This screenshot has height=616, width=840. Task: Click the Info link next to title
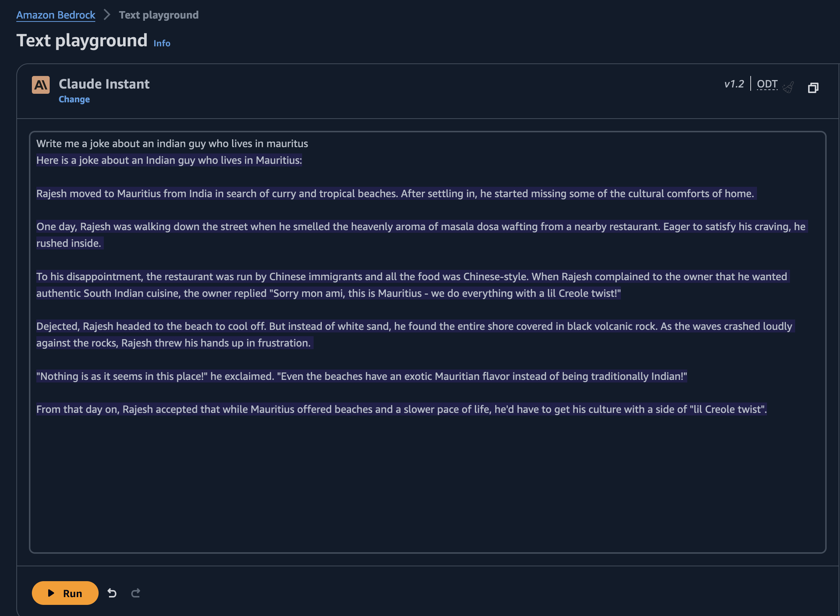(162, 43)
